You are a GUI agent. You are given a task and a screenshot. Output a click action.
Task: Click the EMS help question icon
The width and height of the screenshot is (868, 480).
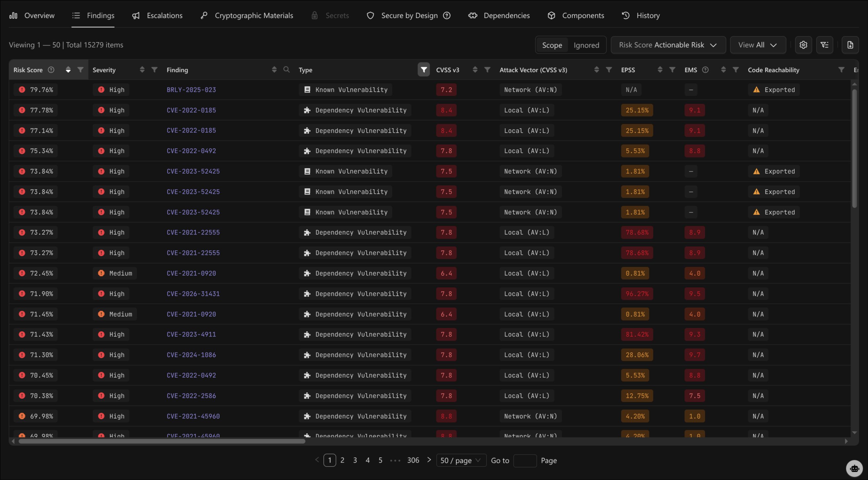pyautogui.click(x=705, y=70)
